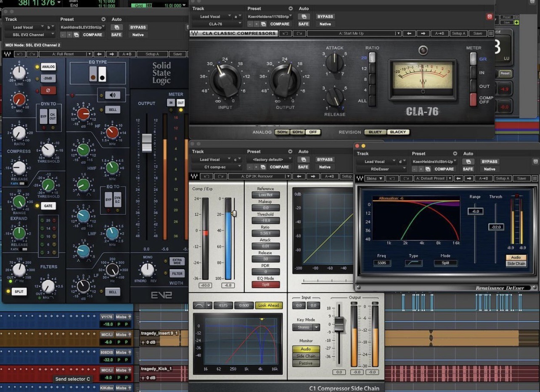Turn on COMP OFF meter switch on CLA-76

point(473,100)
